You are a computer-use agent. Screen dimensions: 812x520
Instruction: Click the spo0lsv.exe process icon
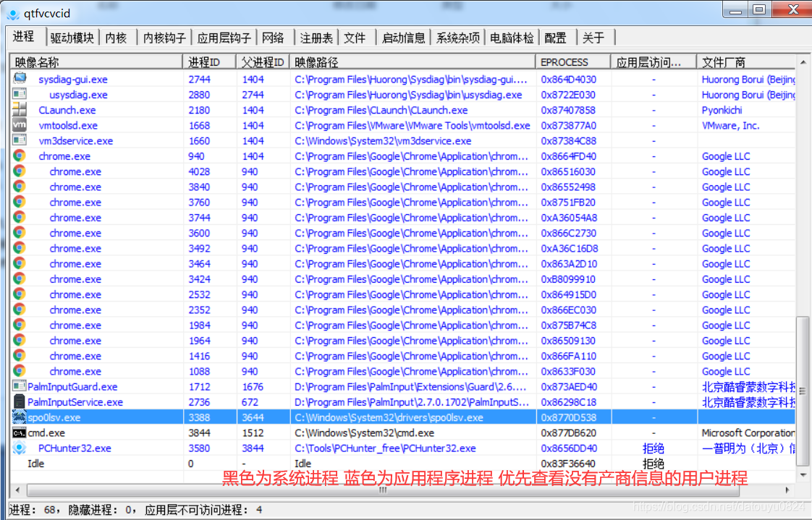tap(20, 417)
